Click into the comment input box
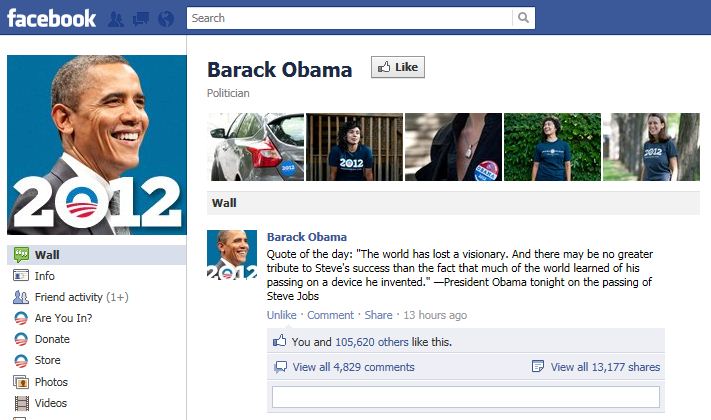This screenshot has width=711, height=420. click(466, 397)
